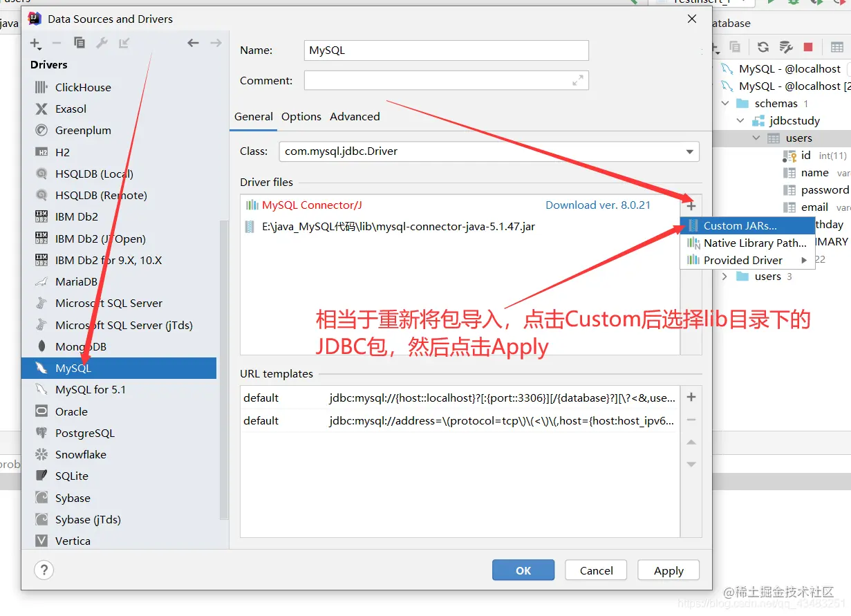Screen dimensions: 851x616
Task: Collapse the jdbcstudy schema node
Action: (740, 120)
